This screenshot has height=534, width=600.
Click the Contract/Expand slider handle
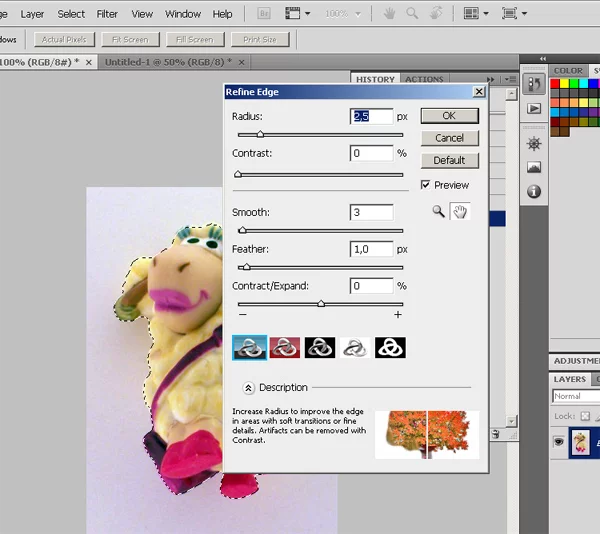[x=321, y=304]
